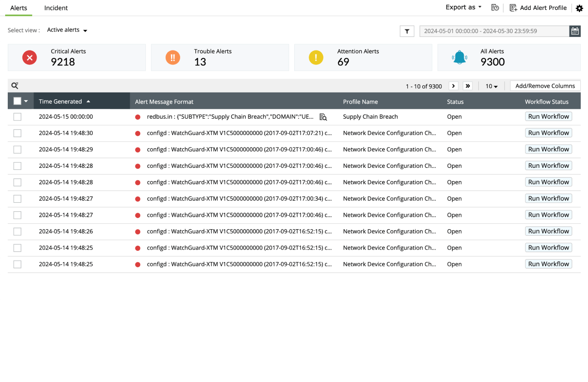Image resolution: width=588 pixels, height=382 pixels.
Task: Open settings via the gear icon
Action: tap(579, 7)
